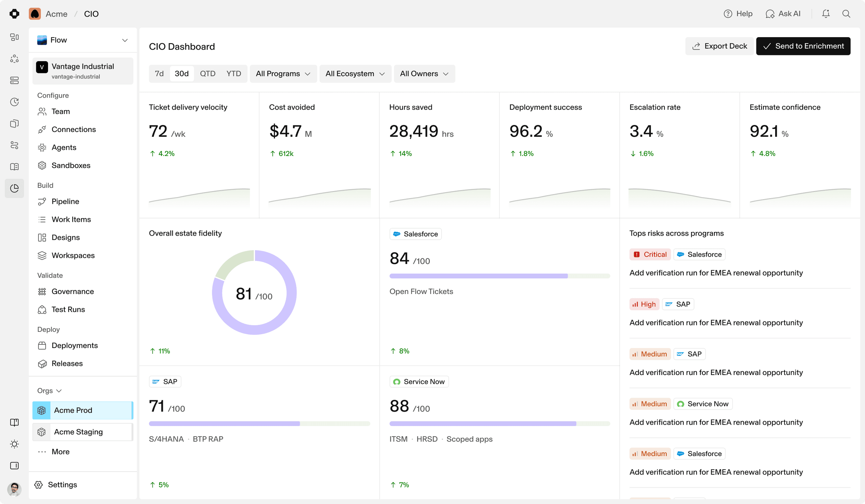Screen dimensions: 865x504
Task: Open Workspaces under Build
Action: click(83, 256)
